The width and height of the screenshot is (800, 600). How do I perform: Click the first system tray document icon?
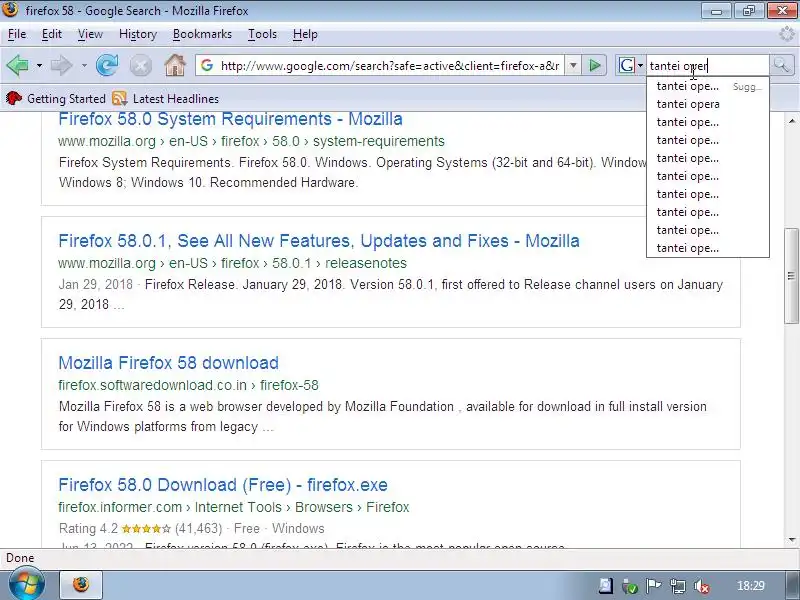(x=606, y=586)
